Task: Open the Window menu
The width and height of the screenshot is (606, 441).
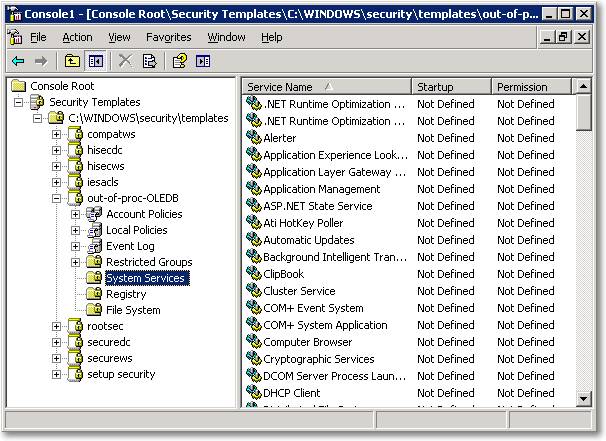Action: pos(226,37)
